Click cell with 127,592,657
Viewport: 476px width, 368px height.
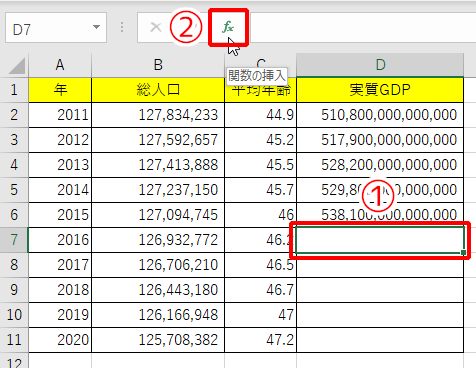click(158, 140)
